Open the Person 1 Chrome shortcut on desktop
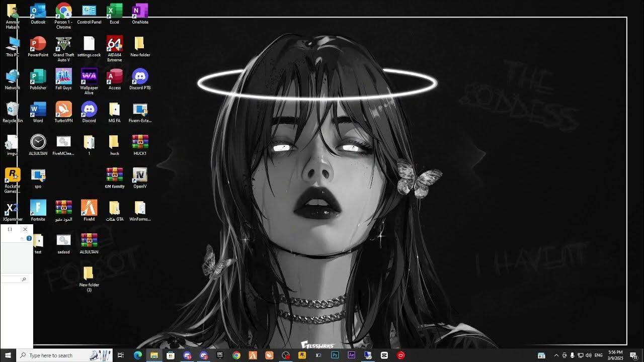Viewport: 644px width, 362px height. (x=63, y=16)
